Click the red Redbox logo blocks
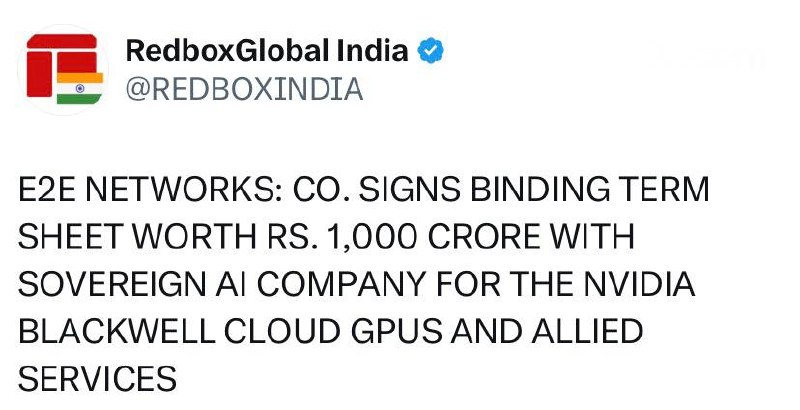The width and height of the screenshot is (800, 410). (x=62, y=65)
